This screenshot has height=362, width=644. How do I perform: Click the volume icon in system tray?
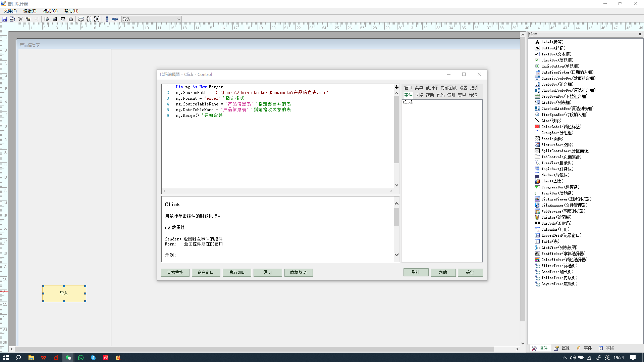(573, 358)
